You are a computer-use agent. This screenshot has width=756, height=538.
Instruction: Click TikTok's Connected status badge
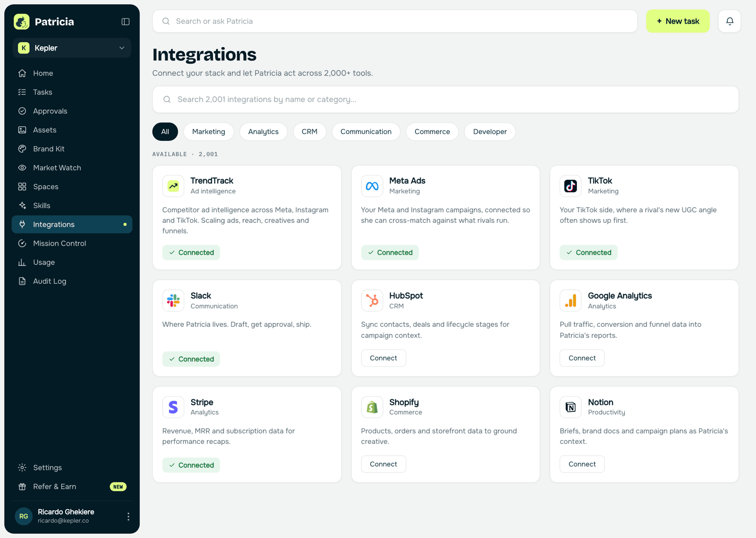tap(589, 253)
